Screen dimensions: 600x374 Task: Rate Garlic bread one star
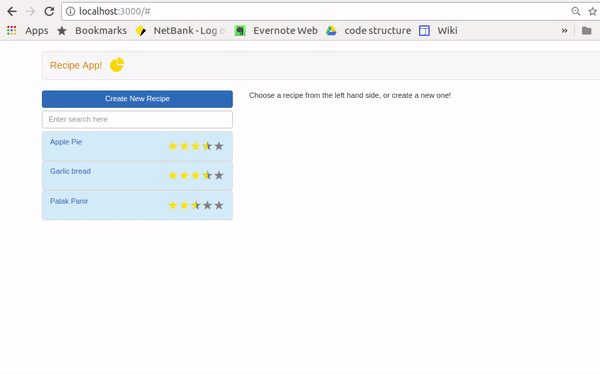tap(173, 176)
